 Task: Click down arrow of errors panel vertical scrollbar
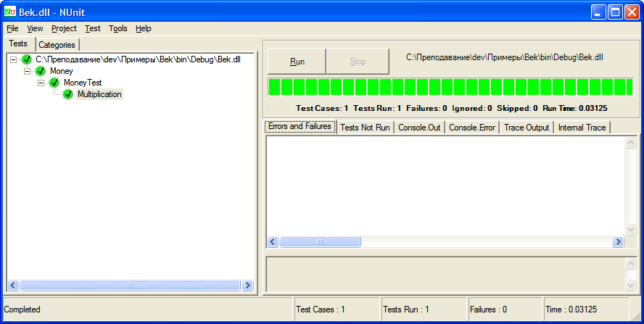(630, 229)
